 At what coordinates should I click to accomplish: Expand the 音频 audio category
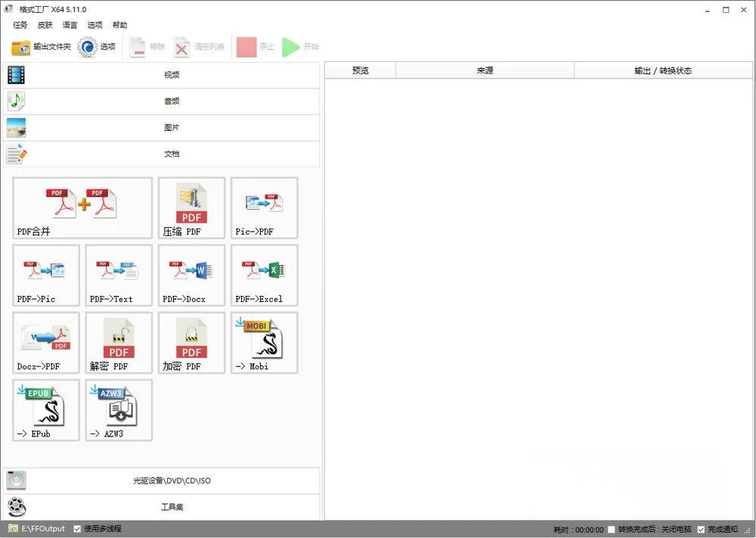(161, 101)
